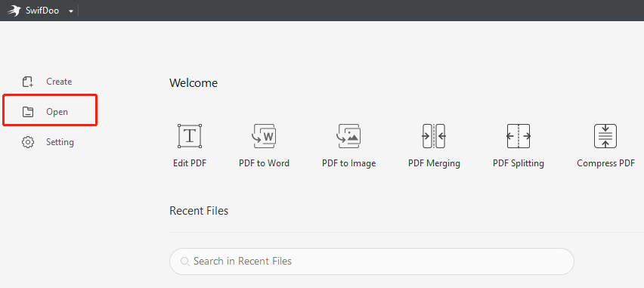Image resolution: width=644 pixels, height=288 pixels.
Task: Select the Open menu label
Action: [x=57, y=112]
